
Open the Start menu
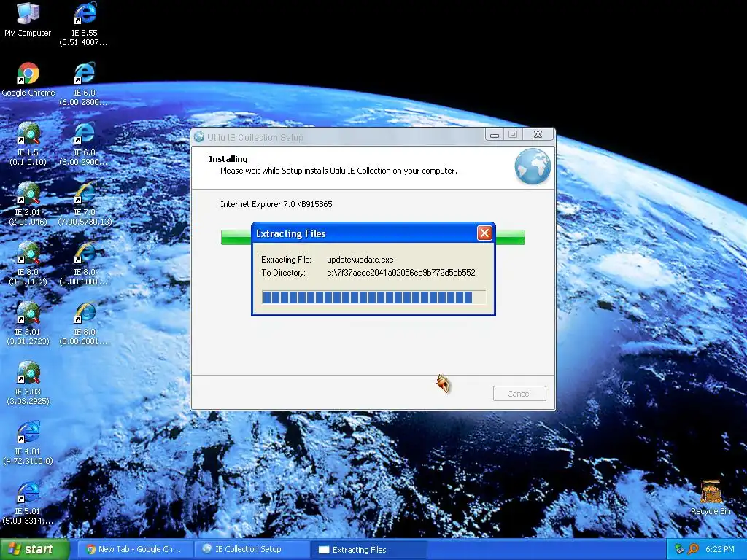coord(34,550)
